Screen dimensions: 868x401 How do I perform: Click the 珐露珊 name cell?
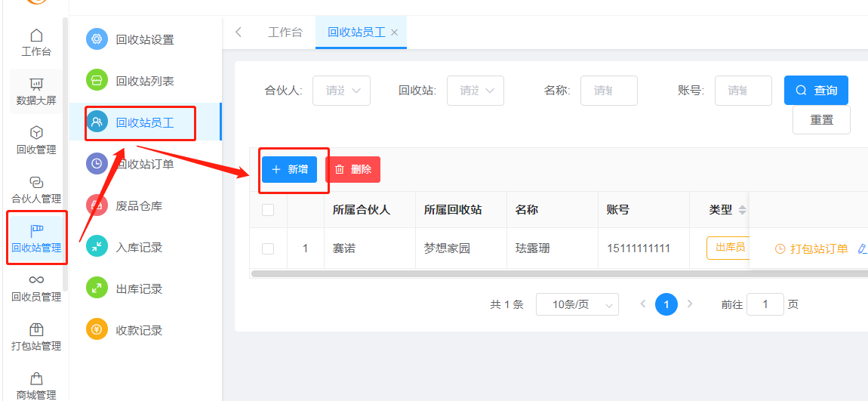tap(533, 248)
